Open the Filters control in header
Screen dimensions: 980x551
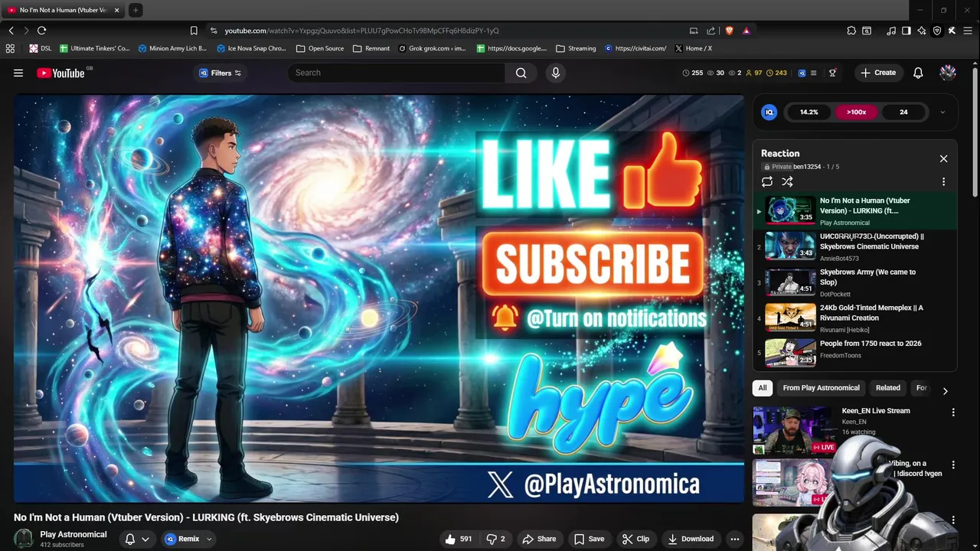coord(220,73)
